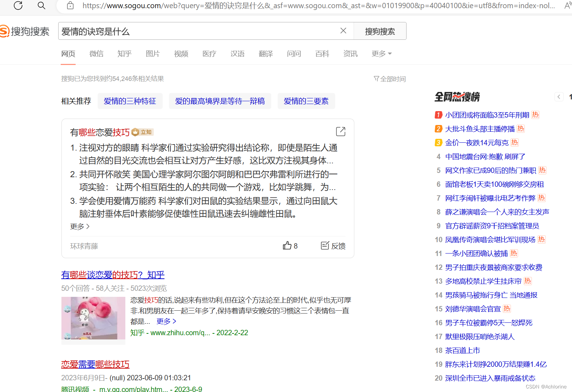The image size is (572, 392).
Task: Click the 立知 badge on the answer card
Action: tap(142, 132)
